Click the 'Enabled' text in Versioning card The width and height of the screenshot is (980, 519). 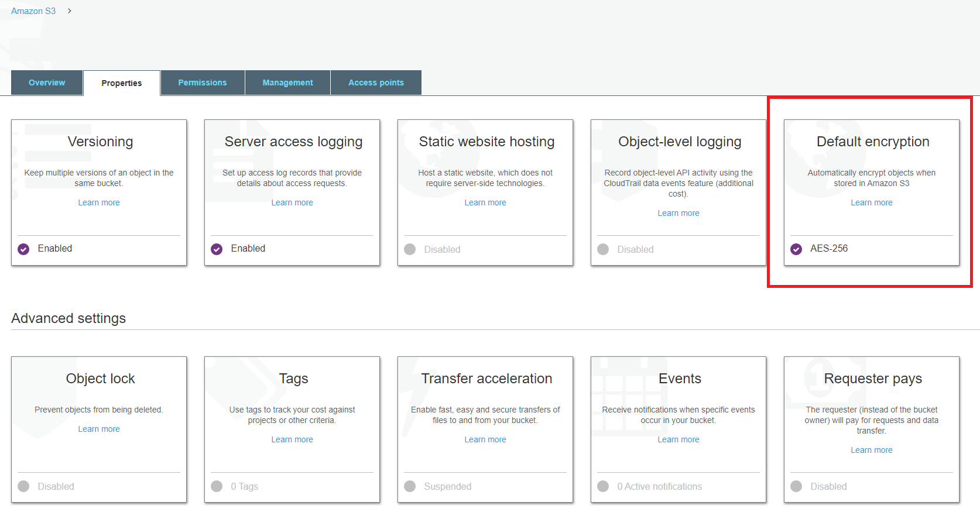[x=55, y=249]
